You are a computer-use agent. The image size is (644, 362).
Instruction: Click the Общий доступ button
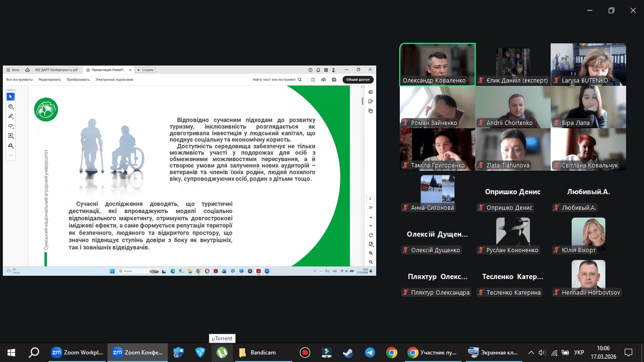click(x=358, y=80)
